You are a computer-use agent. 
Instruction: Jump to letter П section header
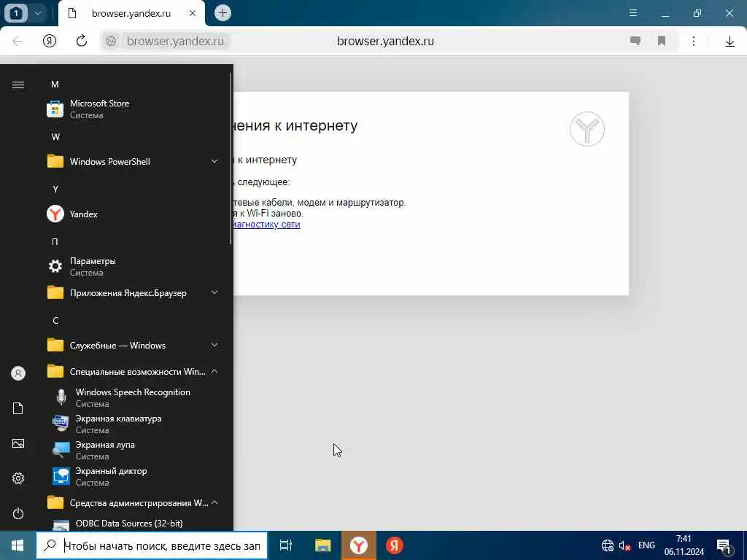pyautogui.click(x=55, y=241)
